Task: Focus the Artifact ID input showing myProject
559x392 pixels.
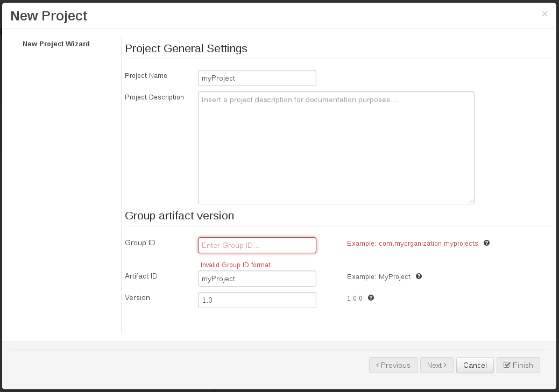Action: pos(257,279)
